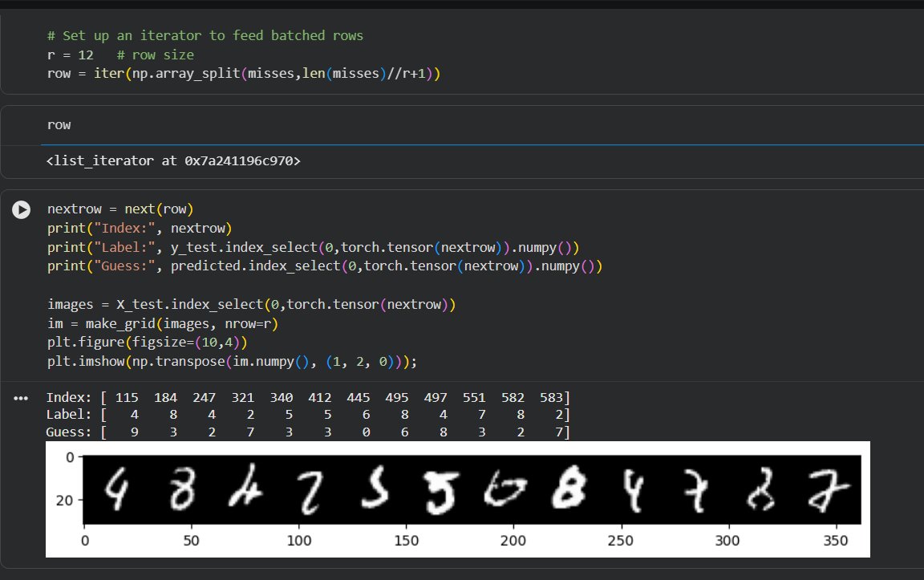Click the line 'images = X_test.index_select'
924x580 pixels.
click(252, 305)
